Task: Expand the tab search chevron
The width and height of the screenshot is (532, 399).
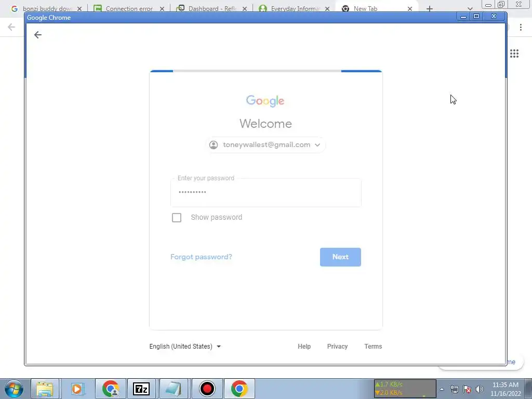Action: (x=470, y=8)
